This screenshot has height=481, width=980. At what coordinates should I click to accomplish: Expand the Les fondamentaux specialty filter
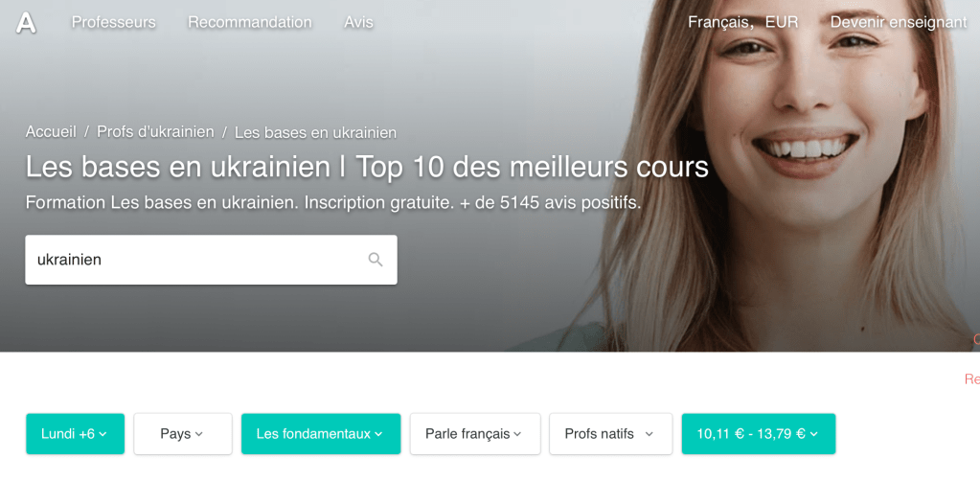pos(321,433)
